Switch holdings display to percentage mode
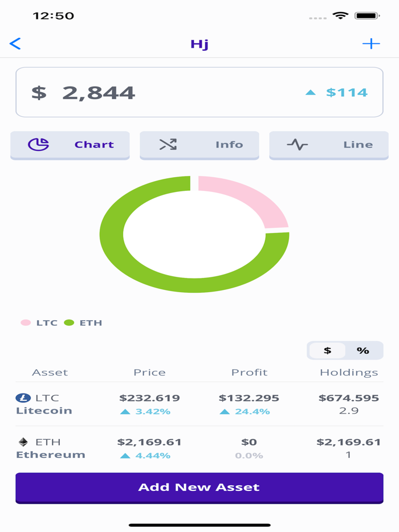399x532 pixels. click(x=364, y=350)
